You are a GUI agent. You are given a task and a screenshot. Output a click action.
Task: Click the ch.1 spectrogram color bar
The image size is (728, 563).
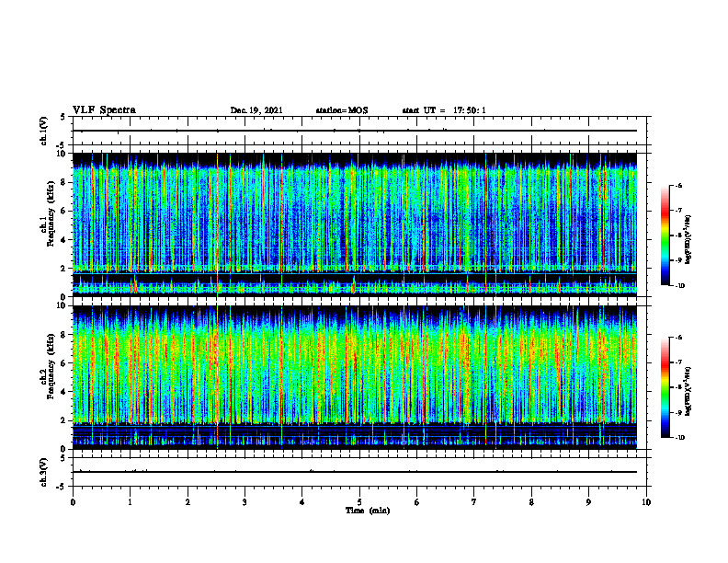click(x=665, y=236)
